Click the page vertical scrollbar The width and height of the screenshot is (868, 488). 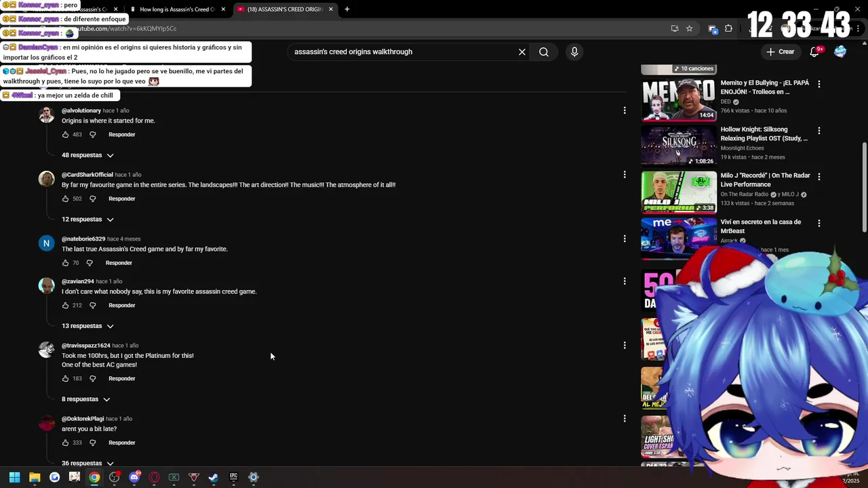pyautogui.click(x=863, y=187)
